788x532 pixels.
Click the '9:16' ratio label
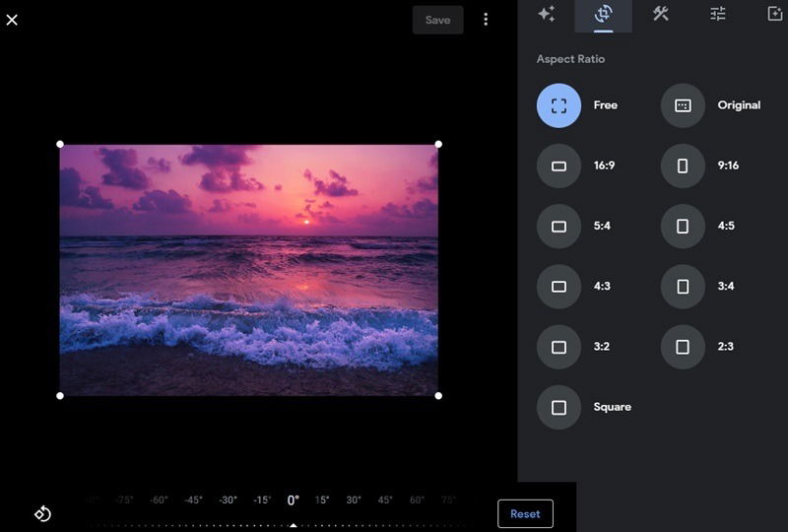pyautogui.click(x=728, y=166)
